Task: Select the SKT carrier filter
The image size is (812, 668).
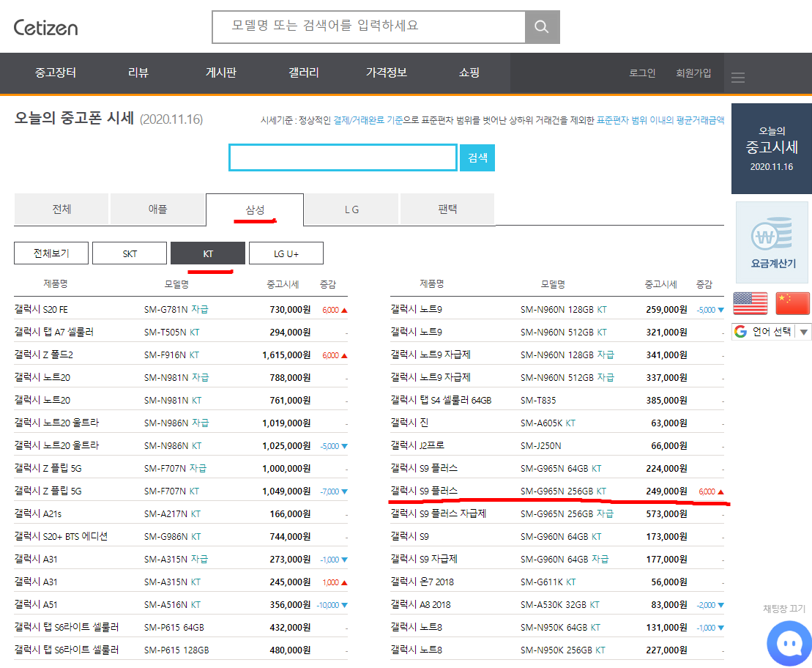Action: (130, 253)
